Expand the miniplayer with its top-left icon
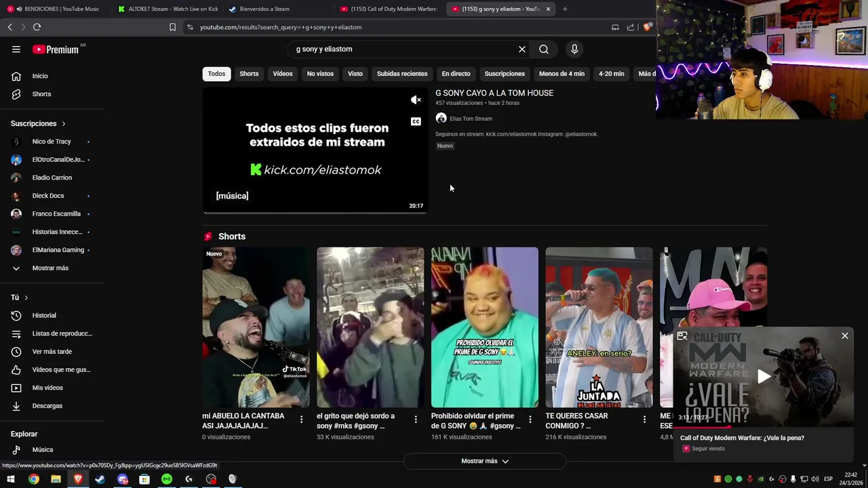 [x=682, y=335]
